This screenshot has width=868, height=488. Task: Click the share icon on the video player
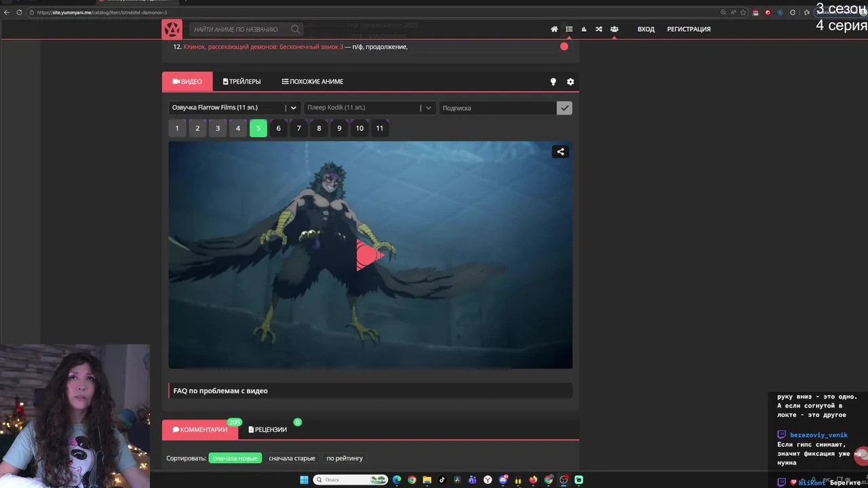[560, 152]
